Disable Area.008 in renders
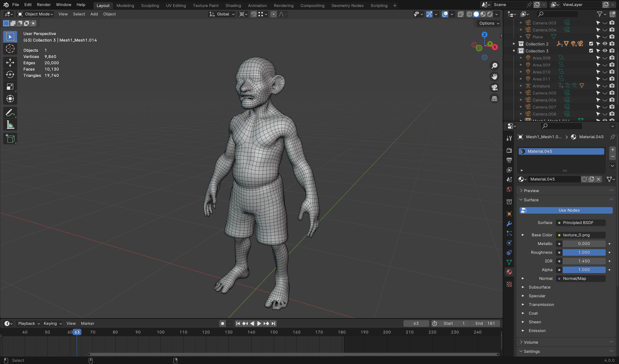 [x=612, y=58]
